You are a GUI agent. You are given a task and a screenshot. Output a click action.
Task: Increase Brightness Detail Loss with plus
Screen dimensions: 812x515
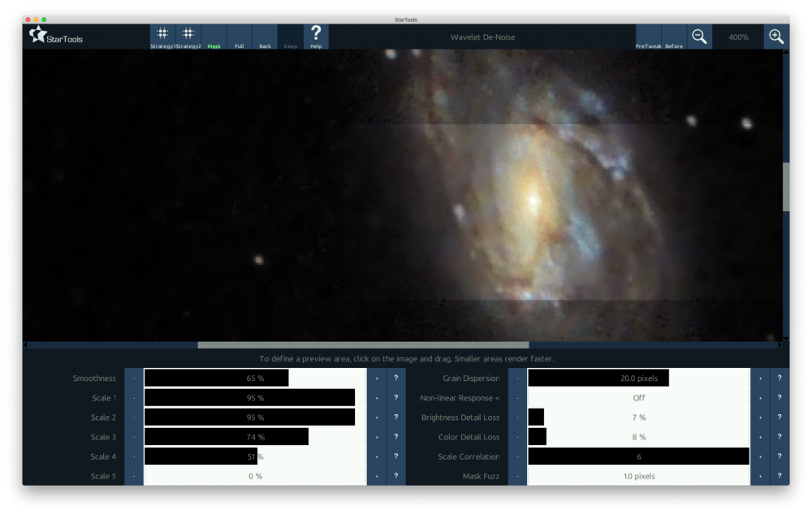[x=760, y=418]
